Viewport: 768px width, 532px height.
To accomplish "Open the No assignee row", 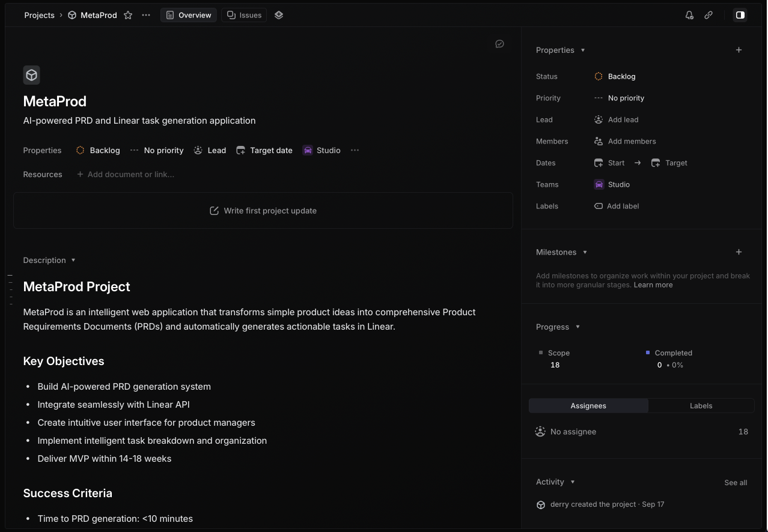I will click(641, 432).
